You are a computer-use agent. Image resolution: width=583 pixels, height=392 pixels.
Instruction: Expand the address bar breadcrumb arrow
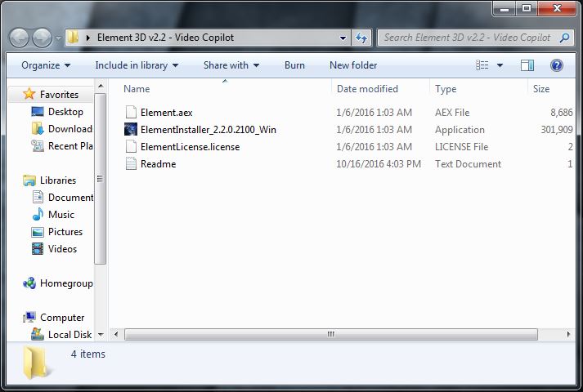coord(88,38)
